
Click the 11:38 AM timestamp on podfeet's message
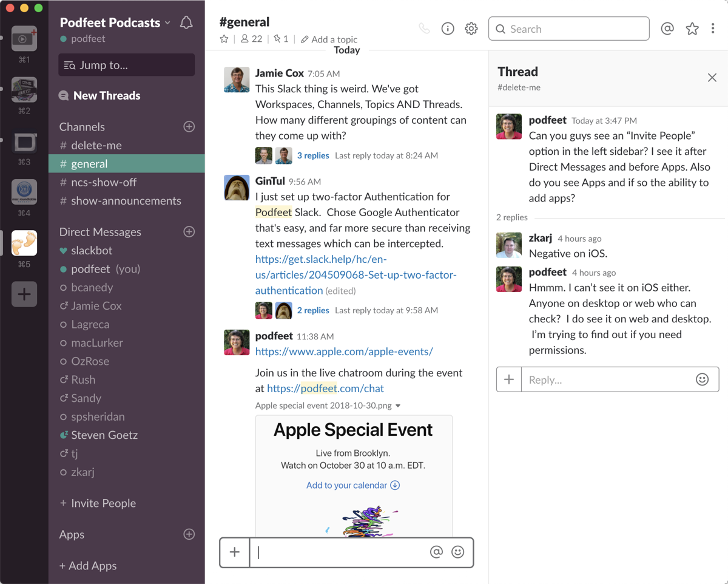tap(315, 336)
